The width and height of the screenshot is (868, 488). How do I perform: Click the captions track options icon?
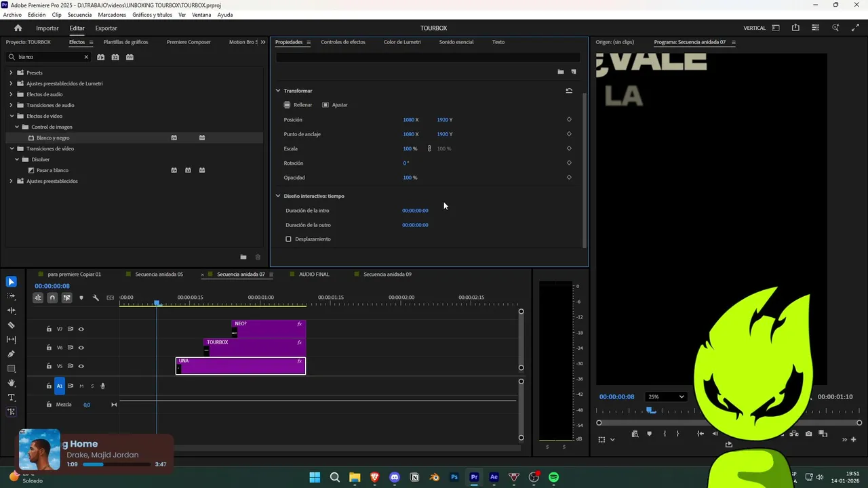point(110,298)
